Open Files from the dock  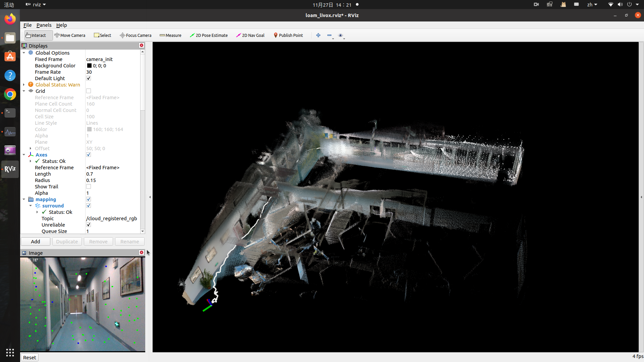coord(10,38)
